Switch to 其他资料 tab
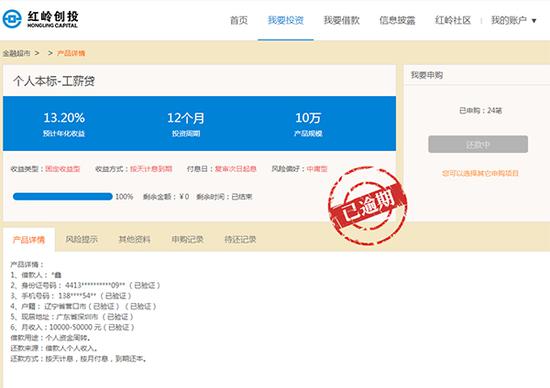The width and height of the screenshot is (550, 388). [x=134, y=239]
